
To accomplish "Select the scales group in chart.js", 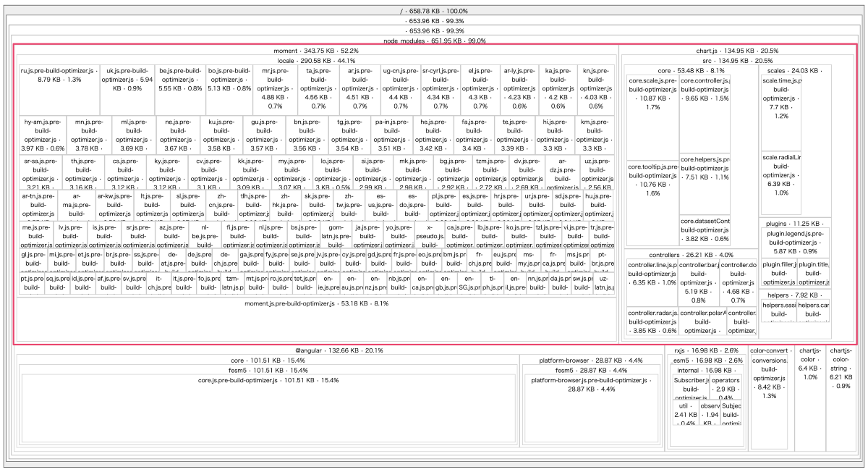I will [x=796, y=70].
